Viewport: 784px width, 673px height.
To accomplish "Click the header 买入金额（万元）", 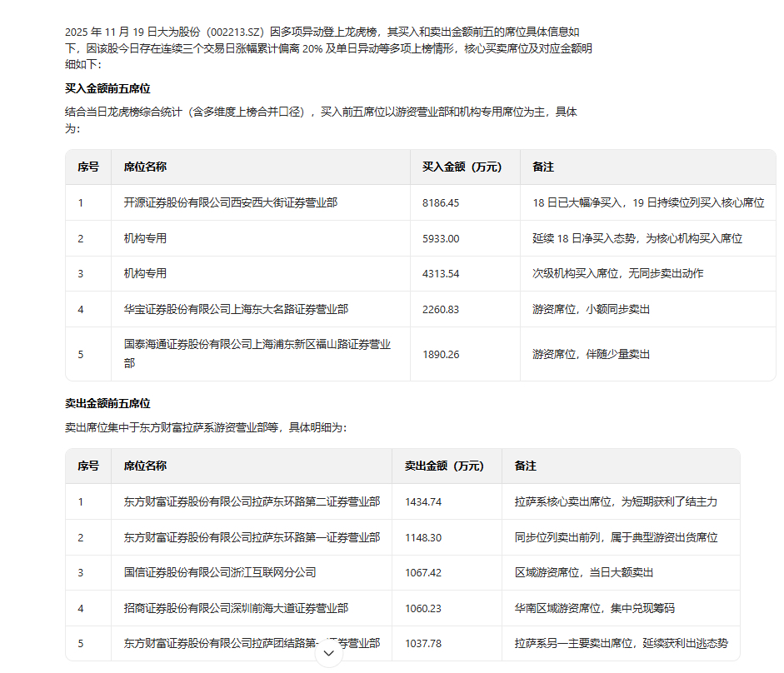I will [462, 167].
